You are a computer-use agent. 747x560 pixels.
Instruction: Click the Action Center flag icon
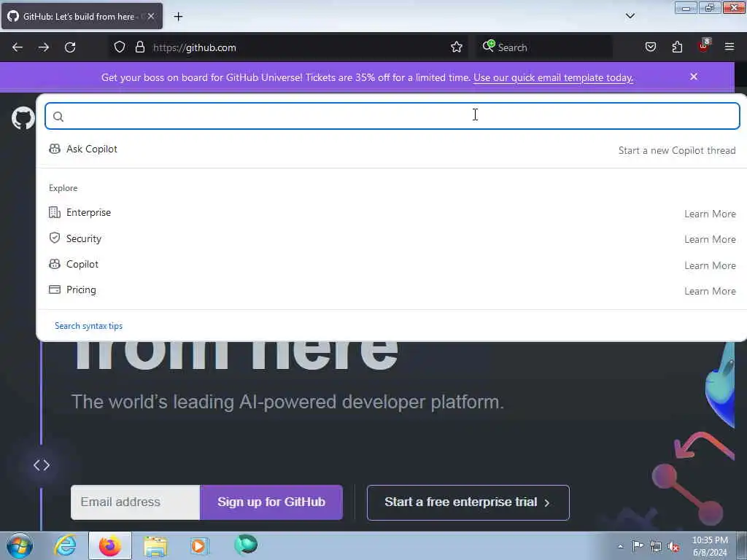coord(638,546)
